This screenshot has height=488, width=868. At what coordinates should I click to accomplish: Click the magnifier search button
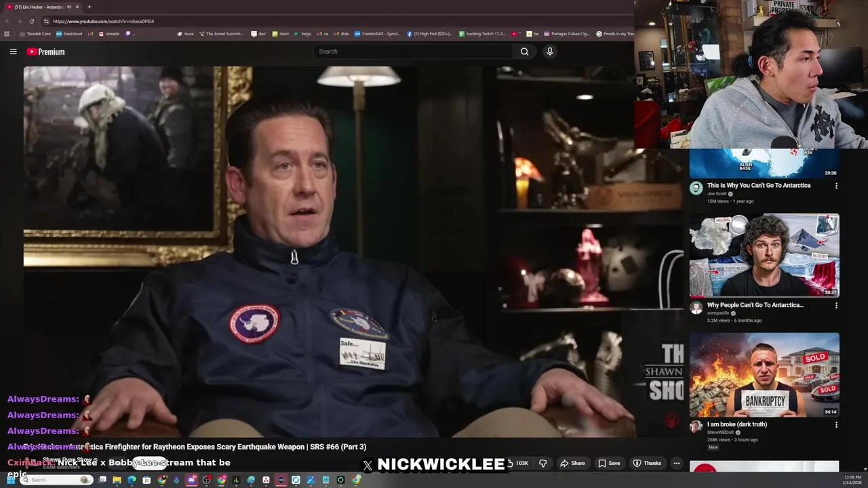[524, 52]
